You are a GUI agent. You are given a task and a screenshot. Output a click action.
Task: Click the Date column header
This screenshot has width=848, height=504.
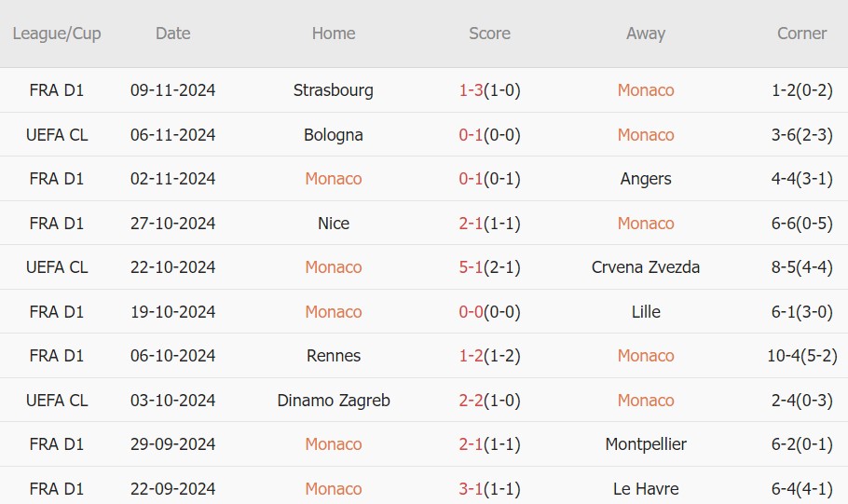pos(172,34)
